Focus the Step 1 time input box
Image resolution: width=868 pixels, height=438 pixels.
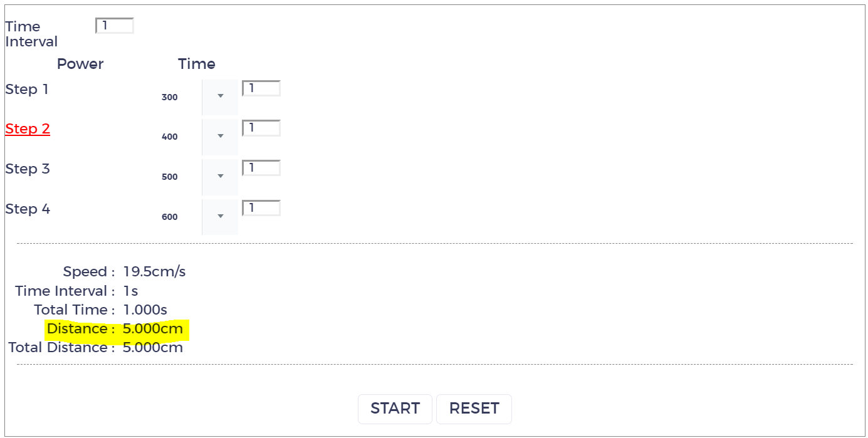point(261,88)
